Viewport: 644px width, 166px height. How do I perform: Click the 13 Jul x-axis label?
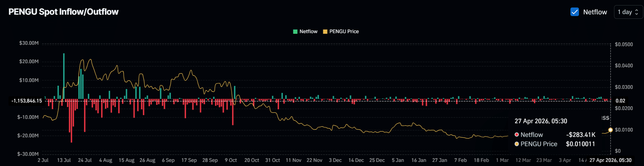click(64, 160)
